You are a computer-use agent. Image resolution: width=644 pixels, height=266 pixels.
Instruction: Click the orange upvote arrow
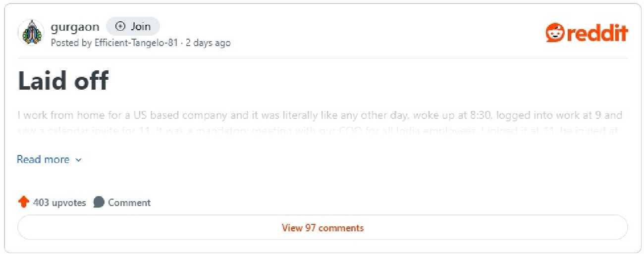23,202
